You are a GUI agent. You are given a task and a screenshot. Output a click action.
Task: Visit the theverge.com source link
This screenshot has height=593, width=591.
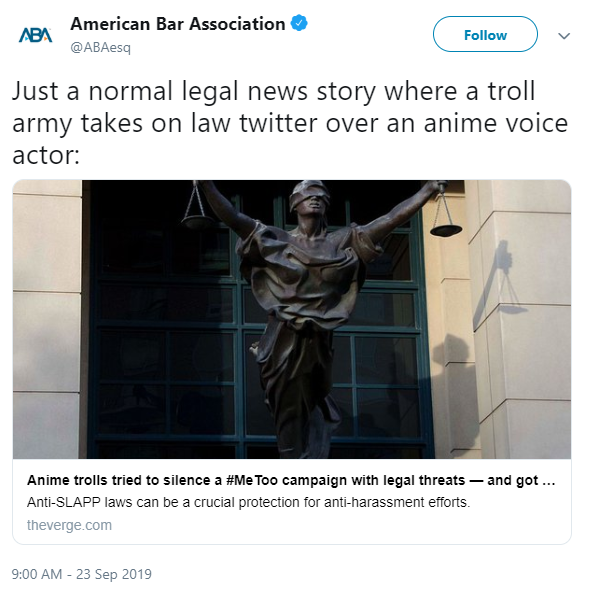(x=69, y=525)
